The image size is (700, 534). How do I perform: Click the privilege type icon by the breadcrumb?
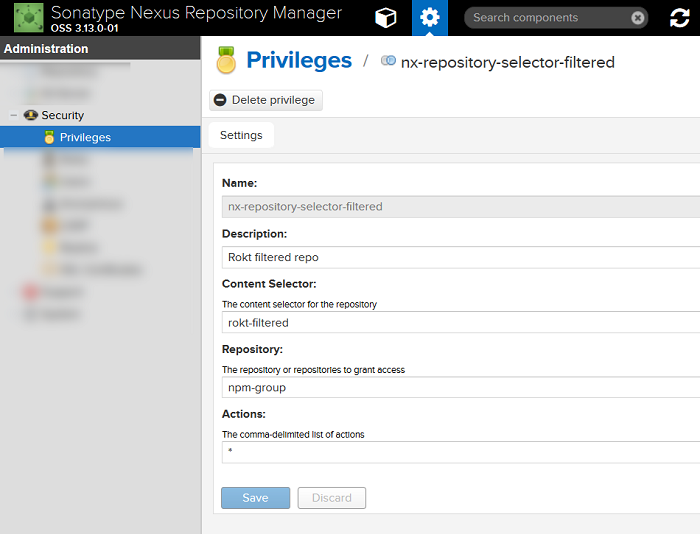[x=388, y=60]
